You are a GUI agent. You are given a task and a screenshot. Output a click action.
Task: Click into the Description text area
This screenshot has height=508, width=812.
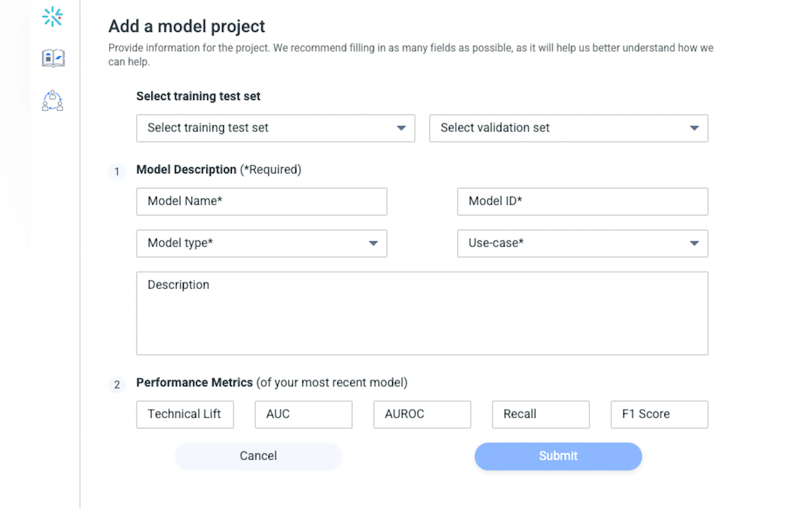coord(422,313)
